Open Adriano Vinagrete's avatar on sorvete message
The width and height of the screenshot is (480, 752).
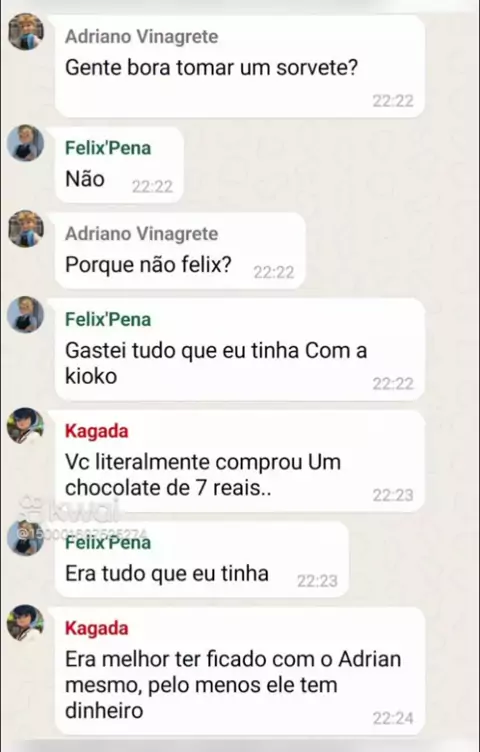pos(26,32)
